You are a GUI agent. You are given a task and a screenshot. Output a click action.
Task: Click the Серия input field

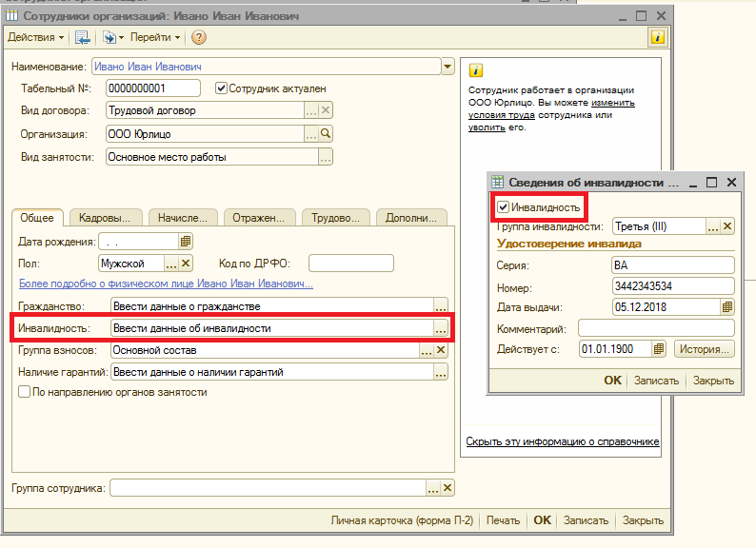[673, 265]
